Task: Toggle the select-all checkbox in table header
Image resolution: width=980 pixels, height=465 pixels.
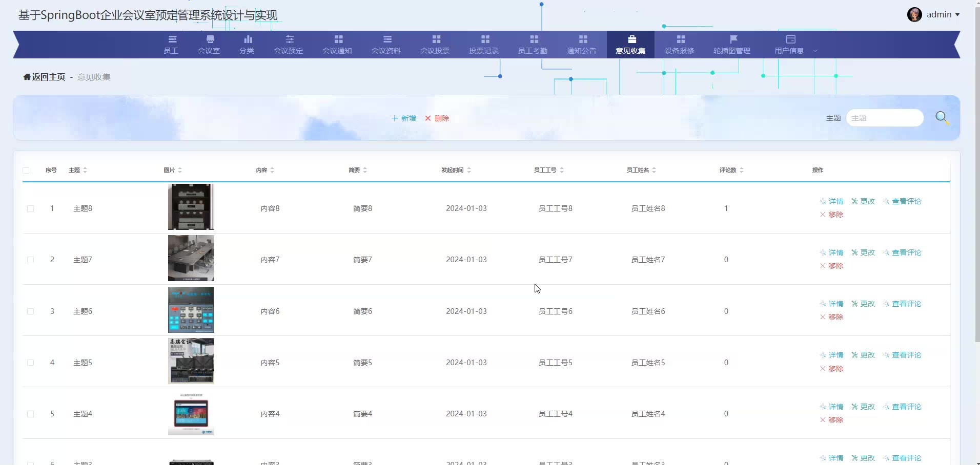Action: [26, 171]
